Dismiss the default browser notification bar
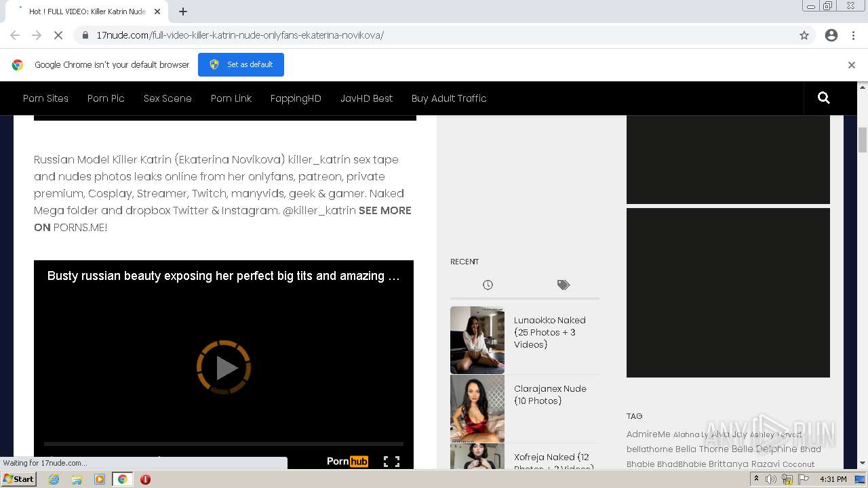 coord(852,65)
